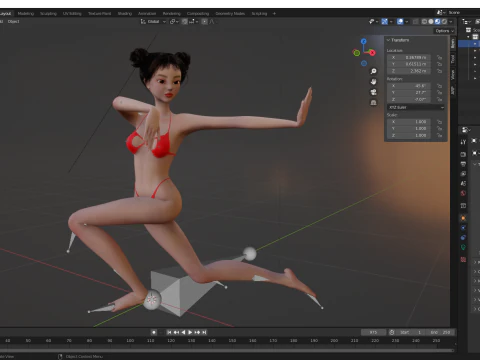Click the viewport zoom magnifier icon
The width and height of the screenshot is (480, 360).
tap(373, 71)
